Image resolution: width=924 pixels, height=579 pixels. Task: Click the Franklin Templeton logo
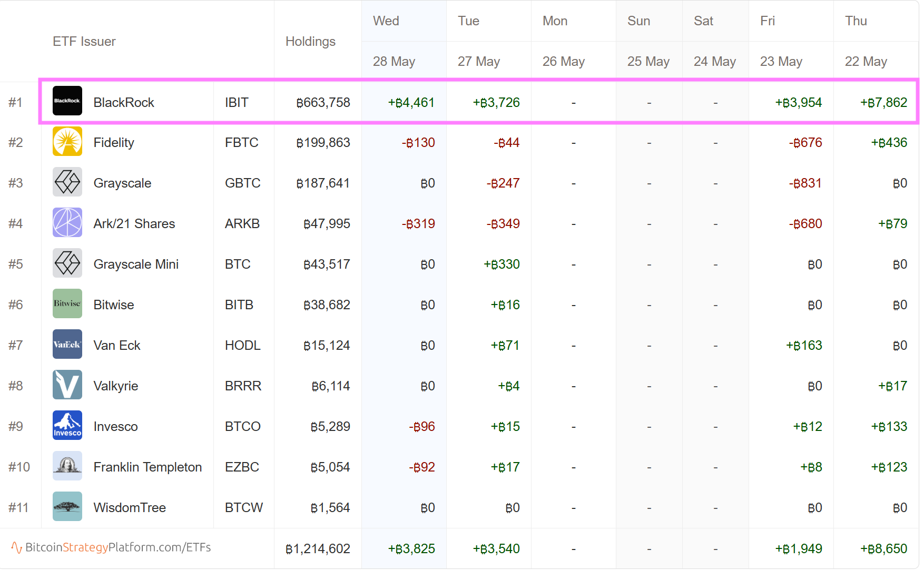[x=67, y=466]
